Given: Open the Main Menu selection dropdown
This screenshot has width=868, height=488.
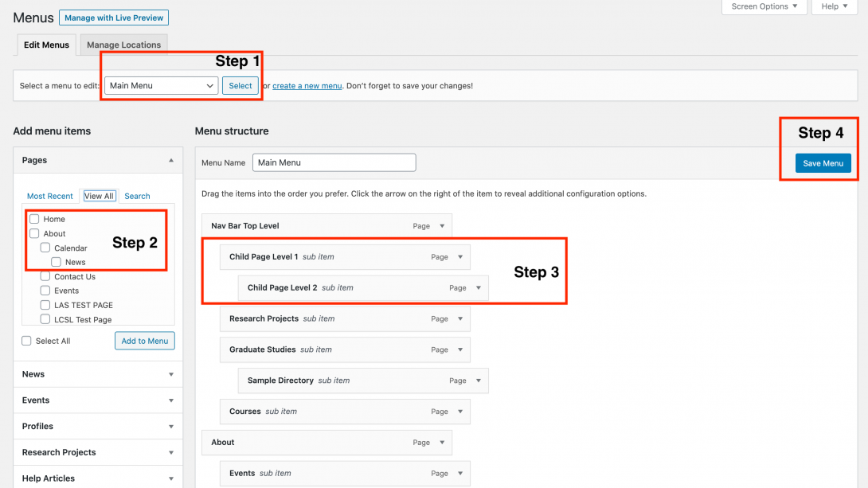Looking at the screenshot, I should coord(161,86).
